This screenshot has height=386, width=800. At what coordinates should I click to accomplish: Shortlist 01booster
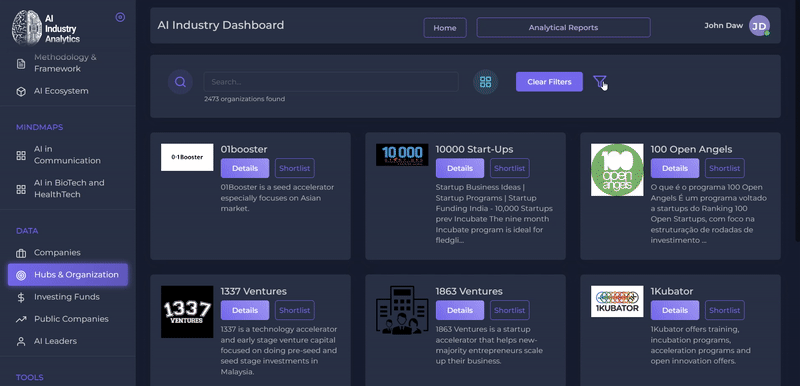tap(295, 168)
